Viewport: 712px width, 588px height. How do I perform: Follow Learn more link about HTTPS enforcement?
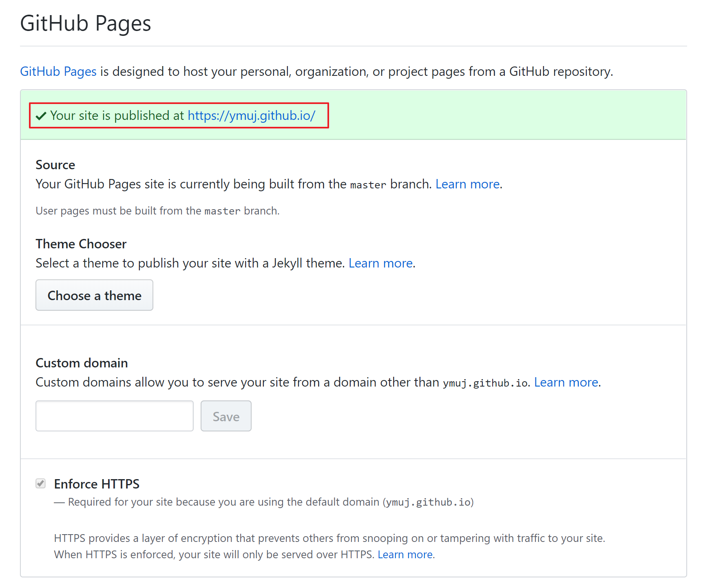click(405, 555)
